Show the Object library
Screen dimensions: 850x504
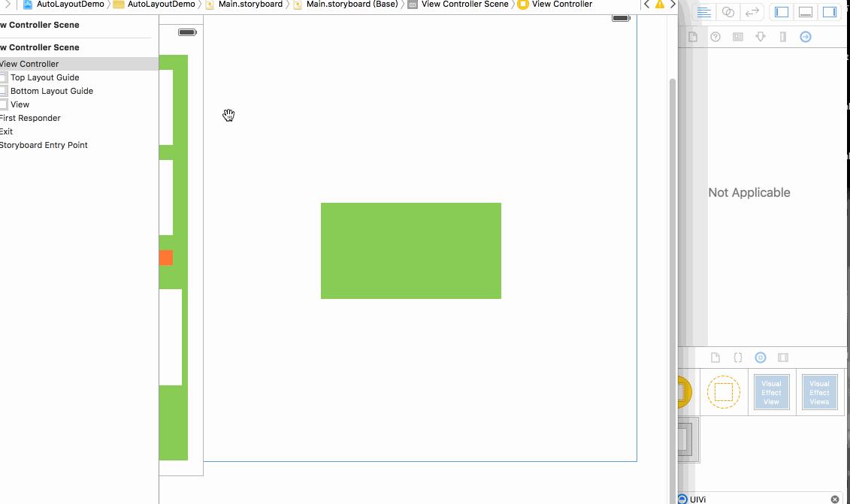tap(761, 358)
